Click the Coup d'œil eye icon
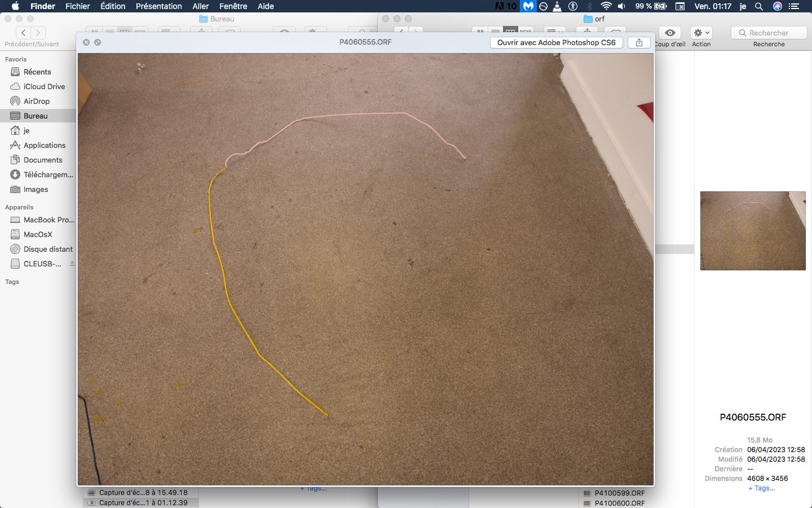Image resolution: width=812 pixels, height=508 pixels. pos(670,33)
